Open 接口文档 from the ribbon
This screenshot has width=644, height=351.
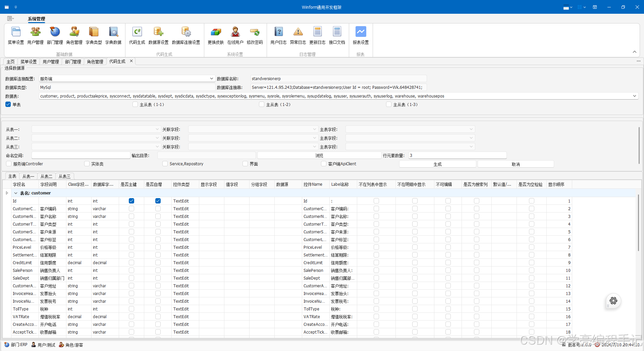click(x=337, y=35)
